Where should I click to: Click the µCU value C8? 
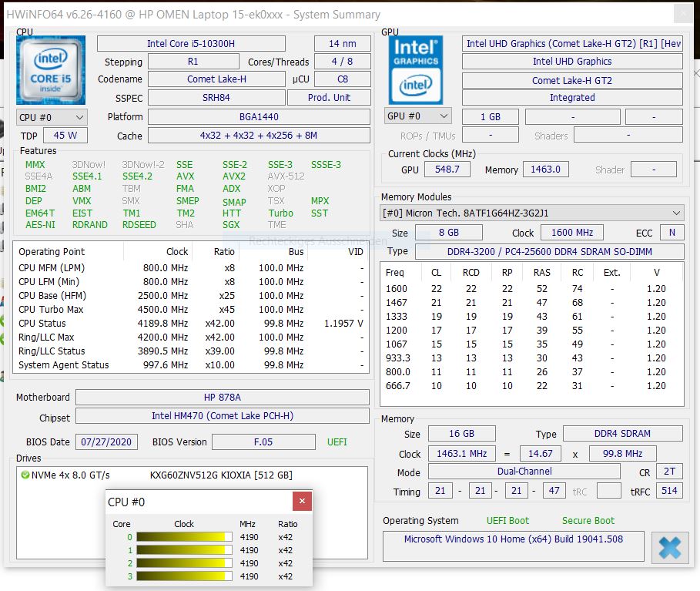coord(343,79)
